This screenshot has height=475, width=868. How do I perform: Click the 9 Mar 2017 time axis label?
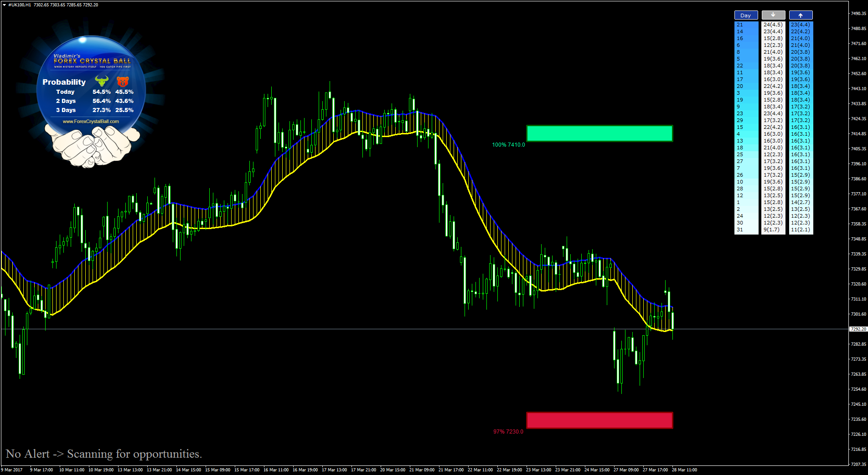[x=12, y=470]
